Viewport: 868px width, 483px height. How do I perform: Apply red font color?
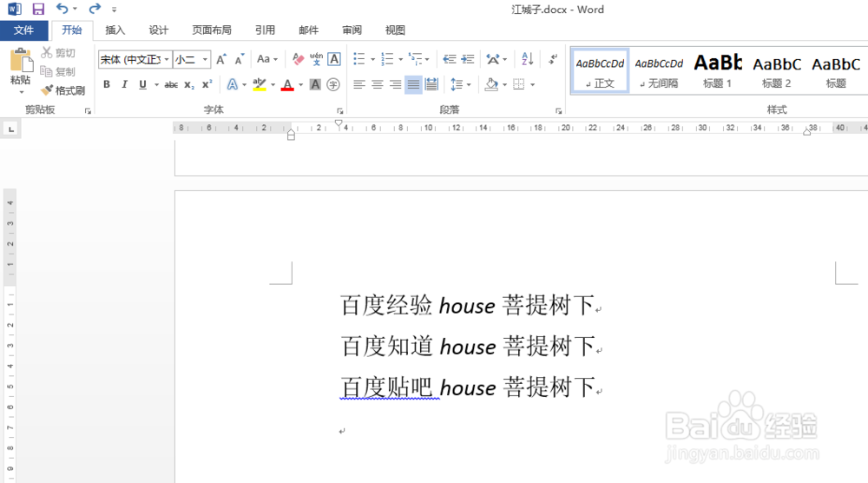point(287,85)
